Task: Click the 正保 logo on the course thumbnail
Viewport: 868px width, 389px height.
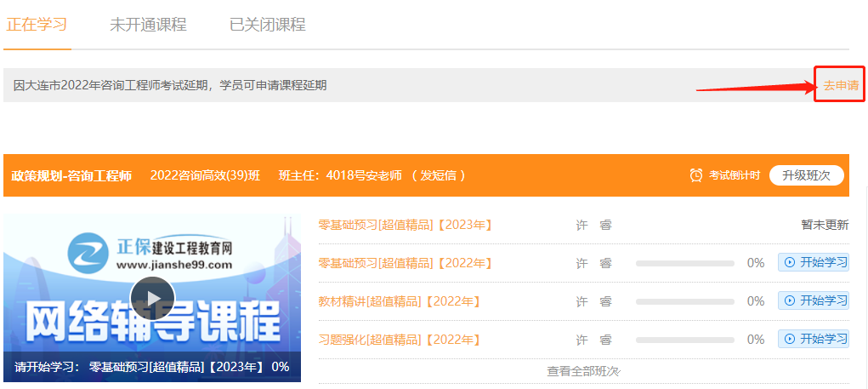Action: point(86,253)
